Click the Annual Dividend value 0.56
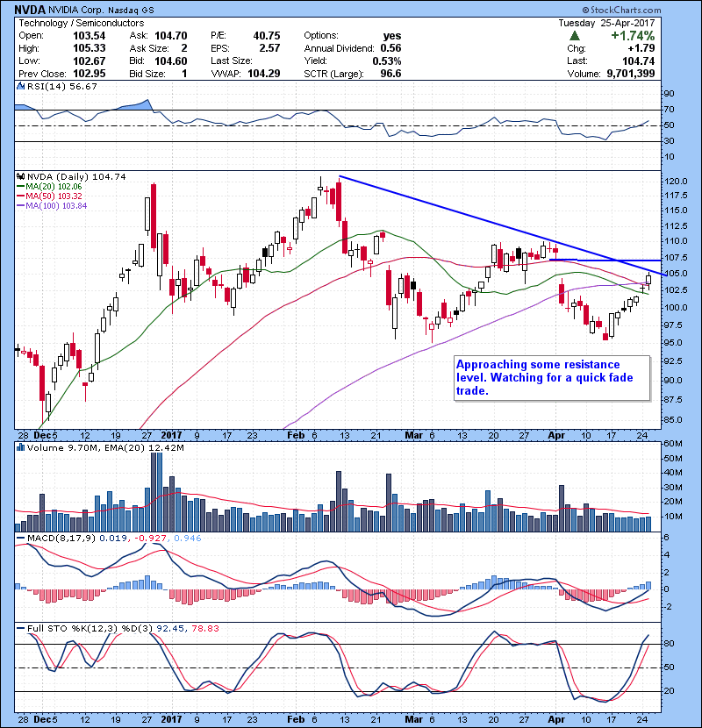702x728 pixels. (390, 48)
